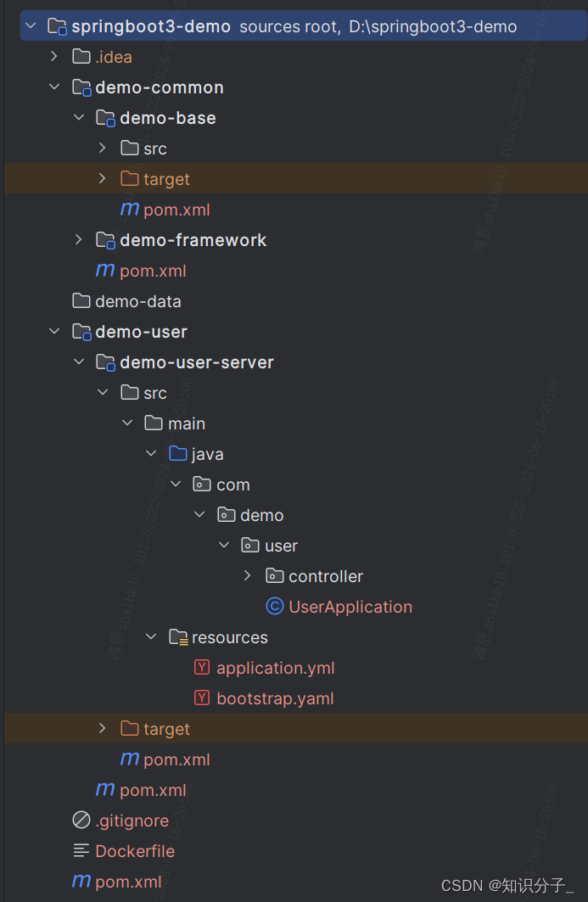Click orange target folder icon in demo-user-server
This screenshot has width=588, height=902.
(x=130, y=728)
